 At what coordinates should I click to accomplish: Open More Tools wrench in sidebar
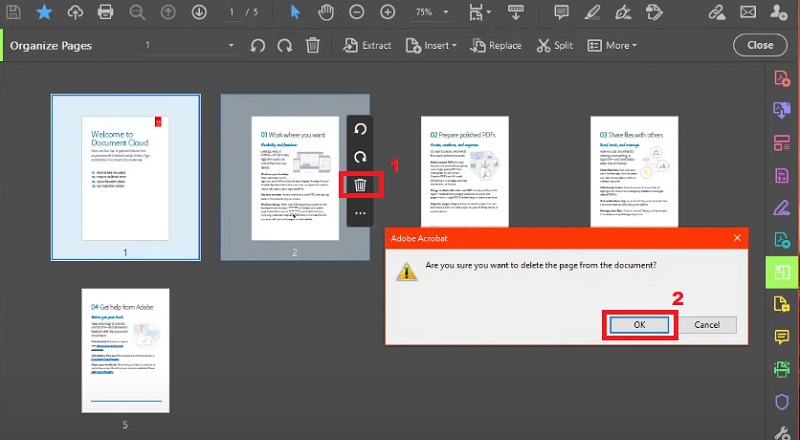782,433
